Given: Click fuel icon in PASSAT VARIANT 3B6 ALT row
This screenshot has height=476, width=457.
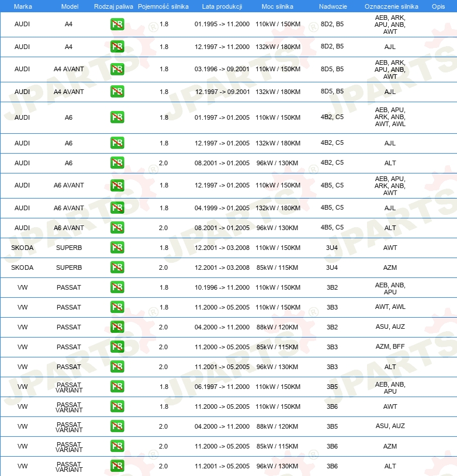Looking at the screenshot, I should point(117,466).
